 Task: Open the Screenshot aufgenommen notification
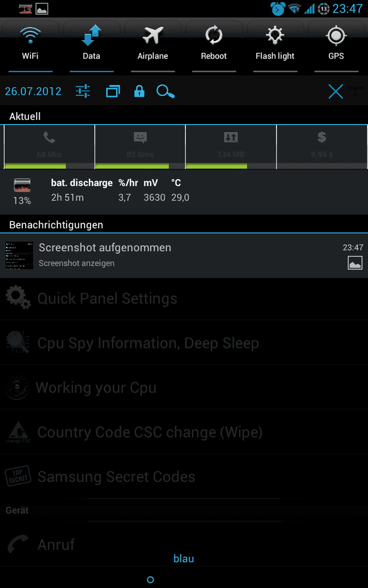point(184,255)
